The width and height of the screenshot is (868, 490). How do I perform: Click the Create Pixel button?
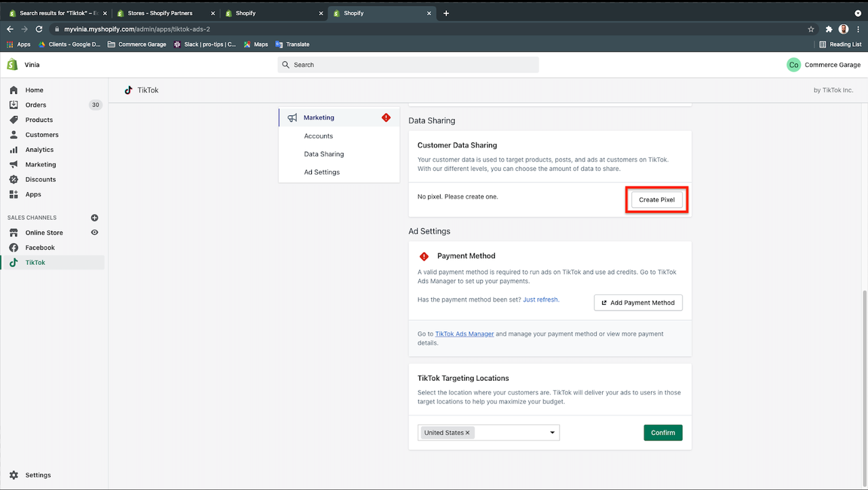656,200
